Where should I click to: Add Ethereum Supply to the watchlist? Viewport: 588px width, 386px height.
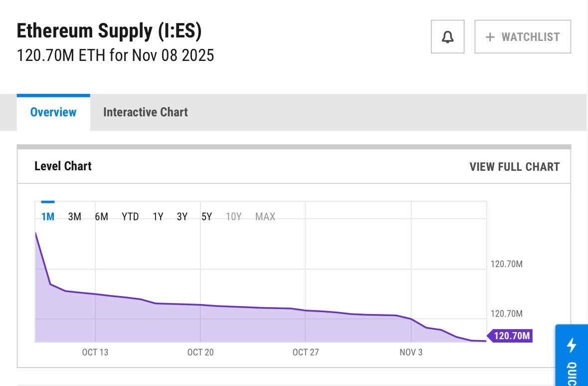(522, 37)
